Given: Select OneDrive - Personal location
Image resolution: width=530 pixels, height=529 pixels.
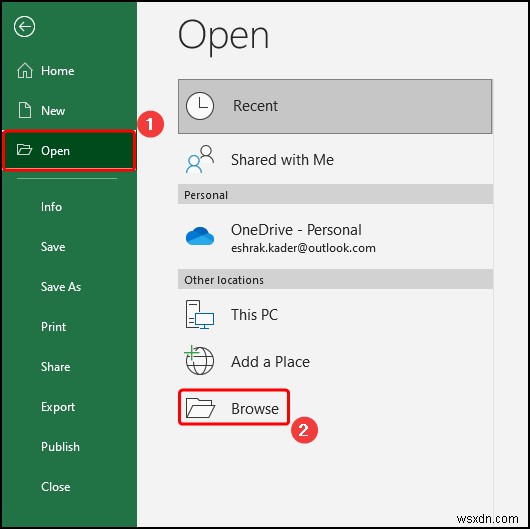Looking at the screenshot, I should click(335, 237).
